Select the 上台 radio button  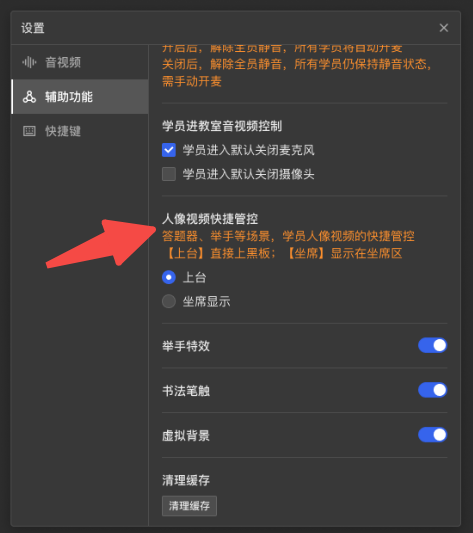point(169,277)
